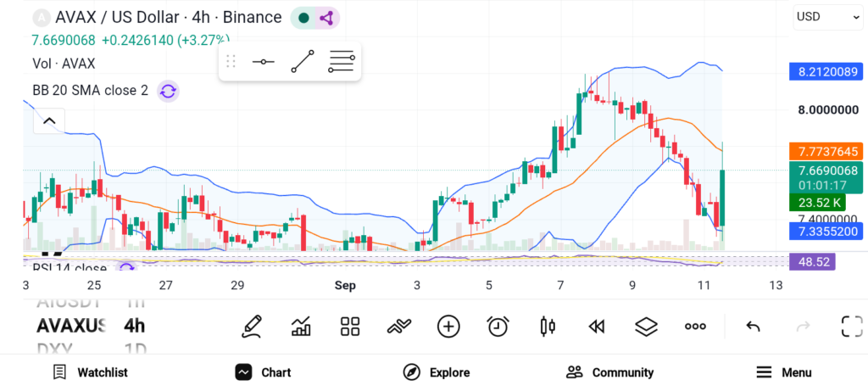Viewport: 868px width, 391px height.
Task: Click the BB indicator refresh icon
Action: point(168,91)
